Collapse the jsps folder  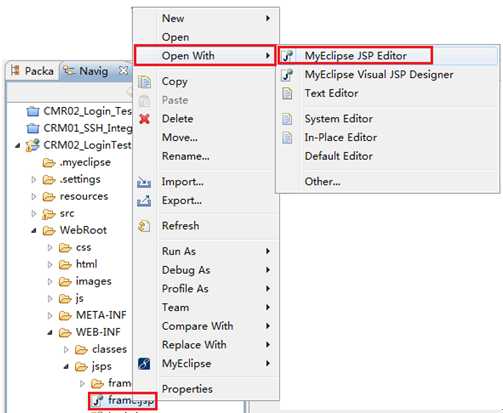pos(66,367)
